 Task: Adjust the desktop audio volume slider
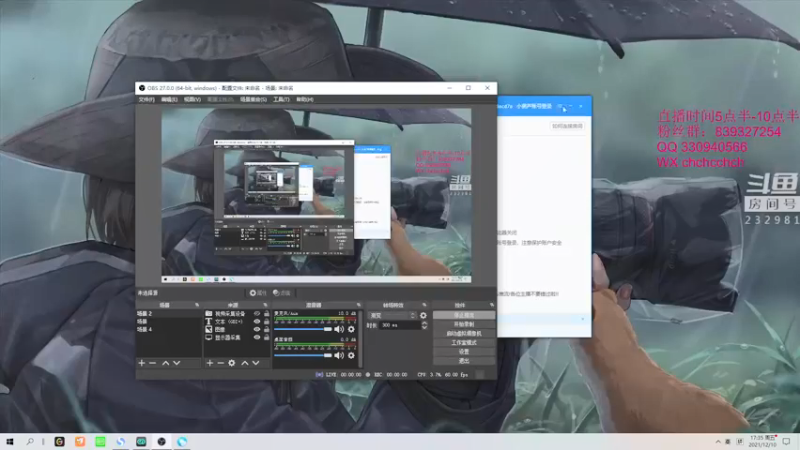(303, 355)
